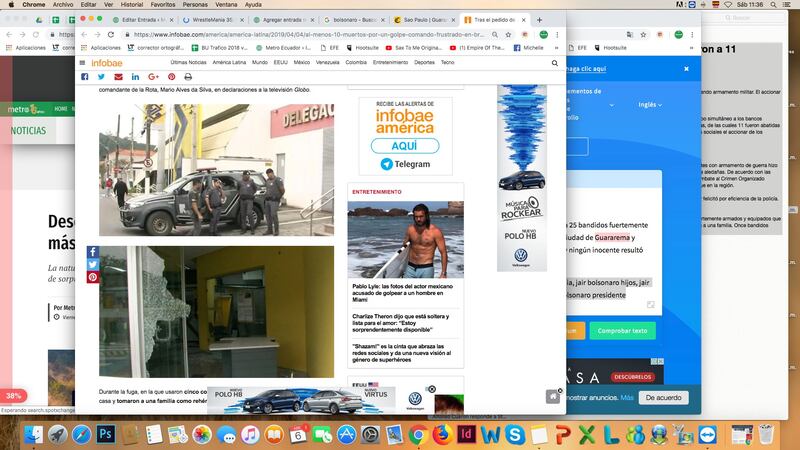This screenshot has width=800, height=450.
Task: Click Volkswagen Polo HB vertical ad
Action: pos(522,178)
